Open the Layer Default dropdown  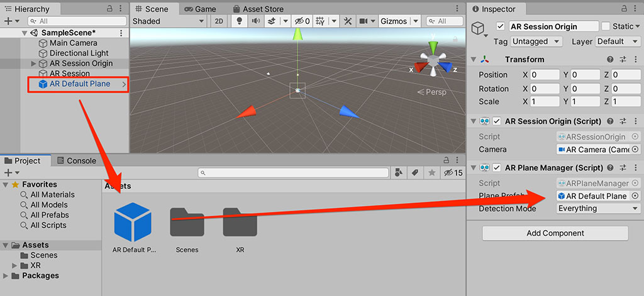[x=618, y=41]
